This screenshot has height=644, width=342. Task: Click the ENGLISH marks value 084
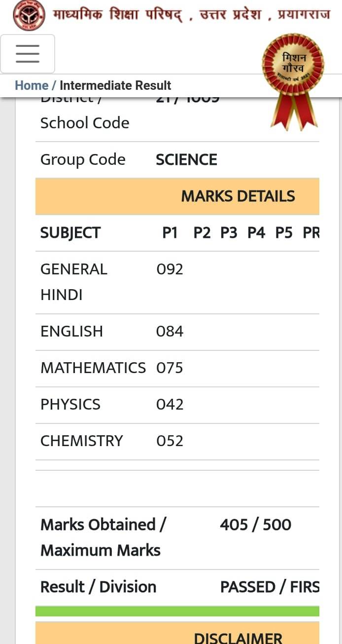click(x=170, y=332)
